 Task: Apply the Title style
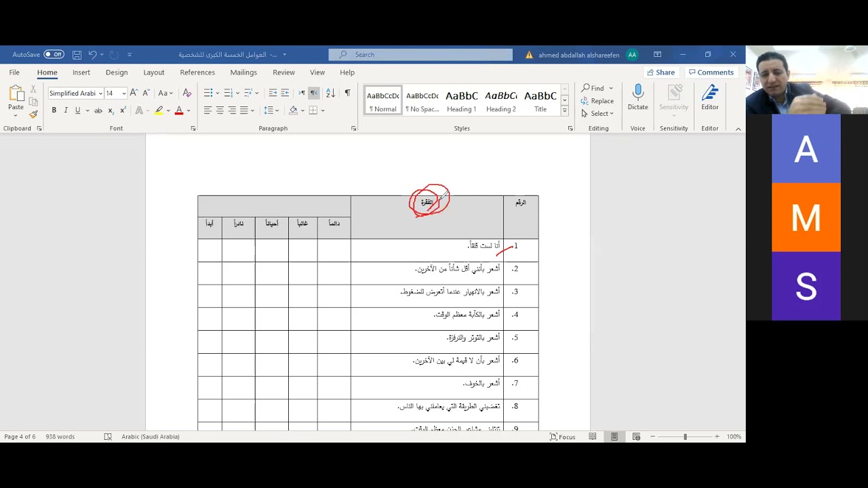coord(540,101)
